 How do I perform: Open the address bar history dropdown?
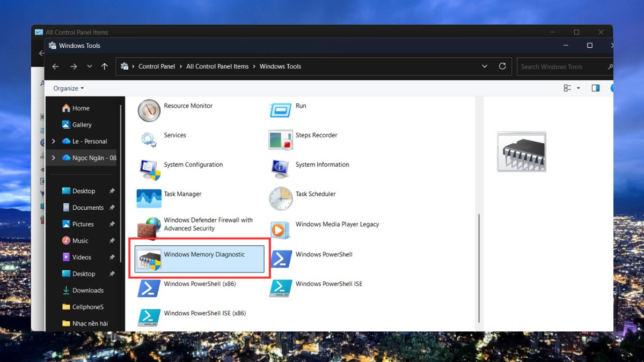click(485, 67)
